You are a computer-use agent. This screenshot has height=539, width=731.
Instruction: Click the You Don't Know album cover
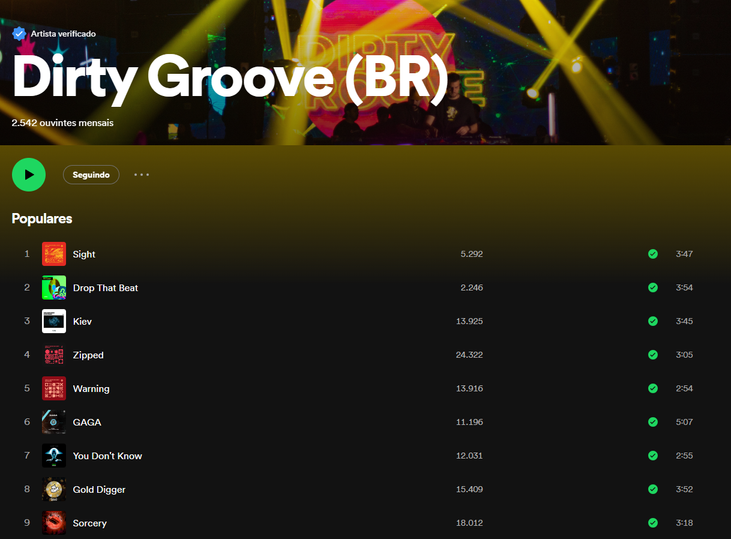point(54,456)
